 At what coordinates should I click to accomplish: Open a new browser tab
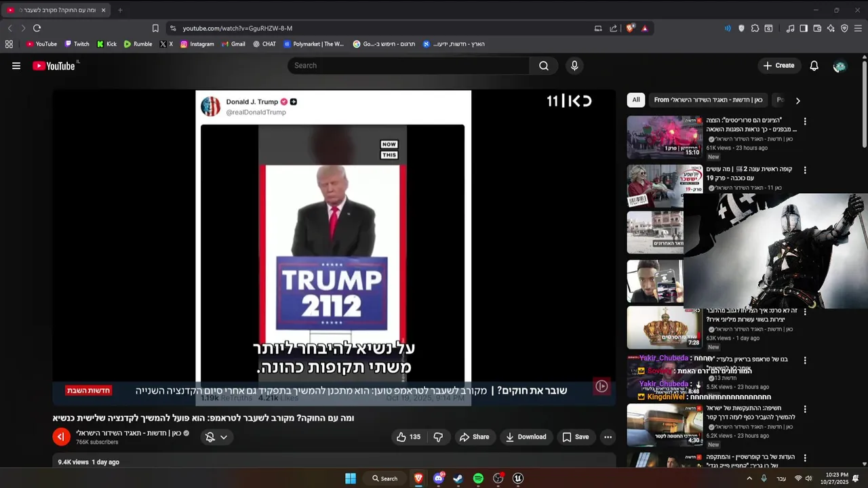pos(120,10)
